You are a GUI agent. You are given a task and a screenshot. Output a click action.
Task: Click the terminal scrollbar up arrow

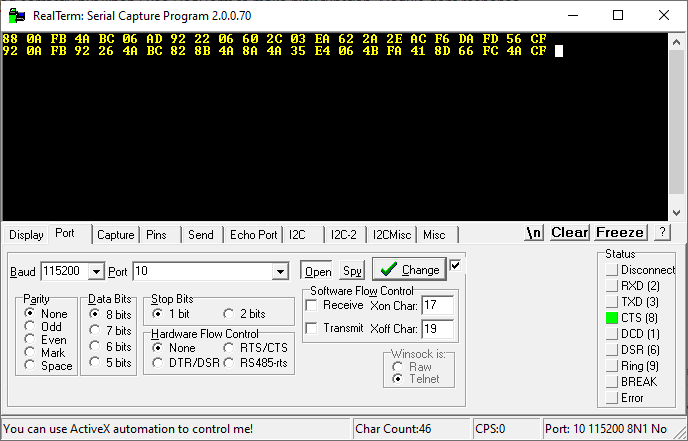click(676, 42)
